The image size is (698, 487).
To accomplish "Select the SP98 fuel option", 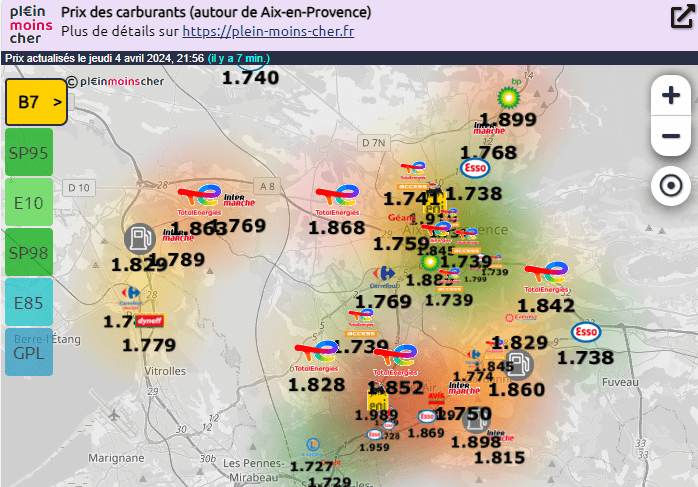I will [x=29, y=252].
